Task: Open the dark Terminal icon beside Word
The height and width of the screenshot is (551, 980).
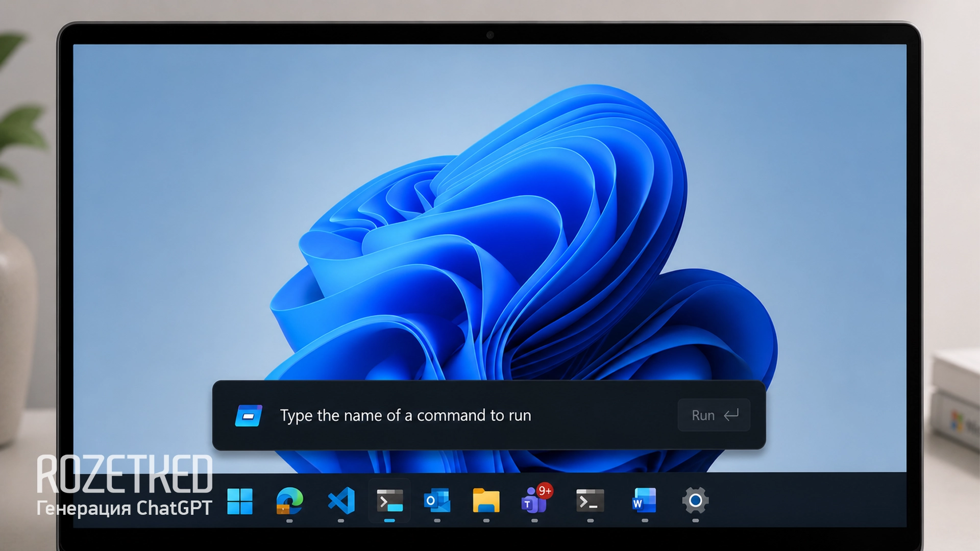Action: [x=590, y=500]
